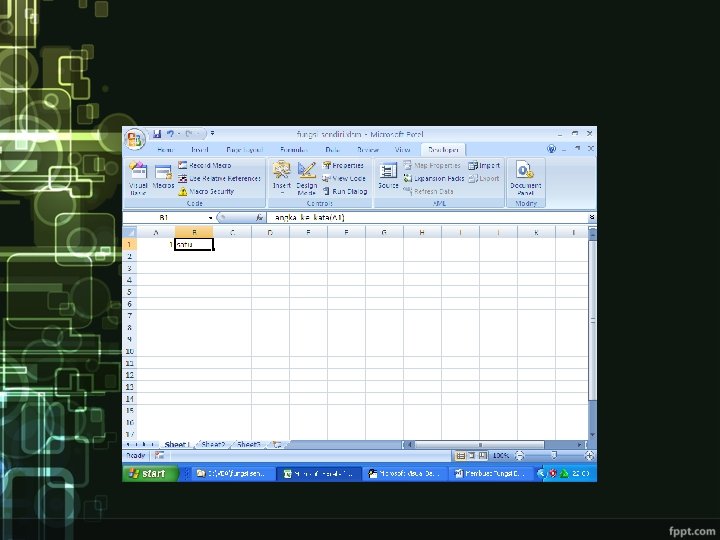Click the vertical scrollbar down arrow

point(592,434)
